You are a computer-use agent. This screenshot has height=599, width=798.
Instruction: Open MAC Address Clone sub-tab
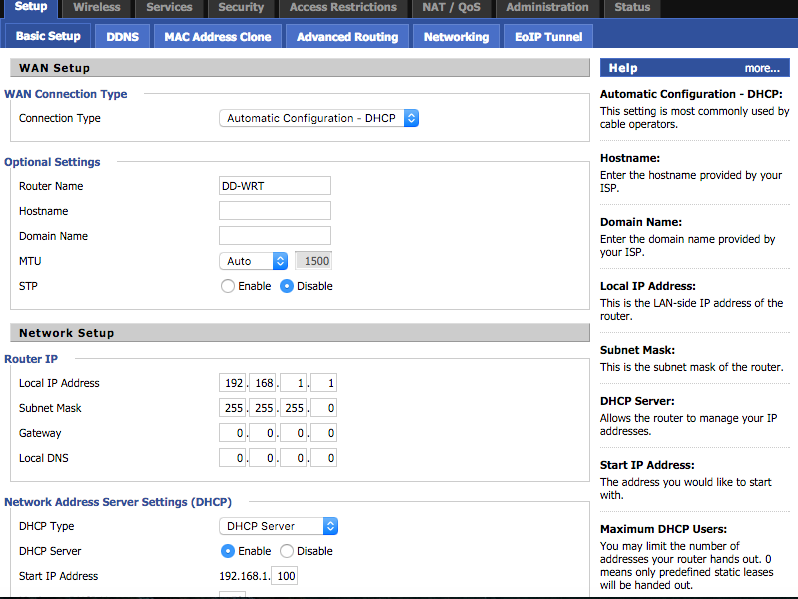(x=218, y=37)
